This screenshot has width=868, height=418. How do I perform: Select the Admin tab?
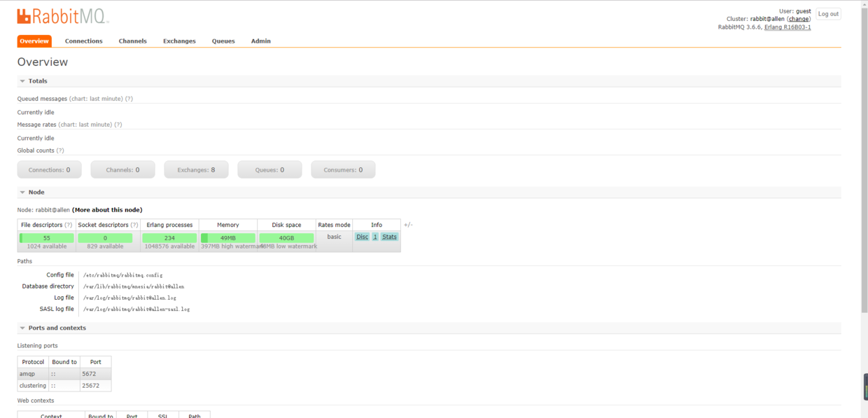click(x=260, y=41)
